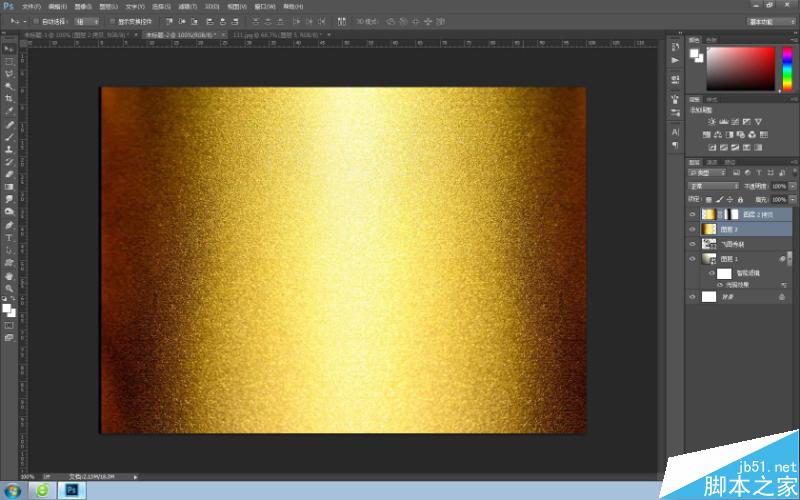Open the Paragraph panel icon
This screenshot has height=500, width=800.
pos(675,145)
